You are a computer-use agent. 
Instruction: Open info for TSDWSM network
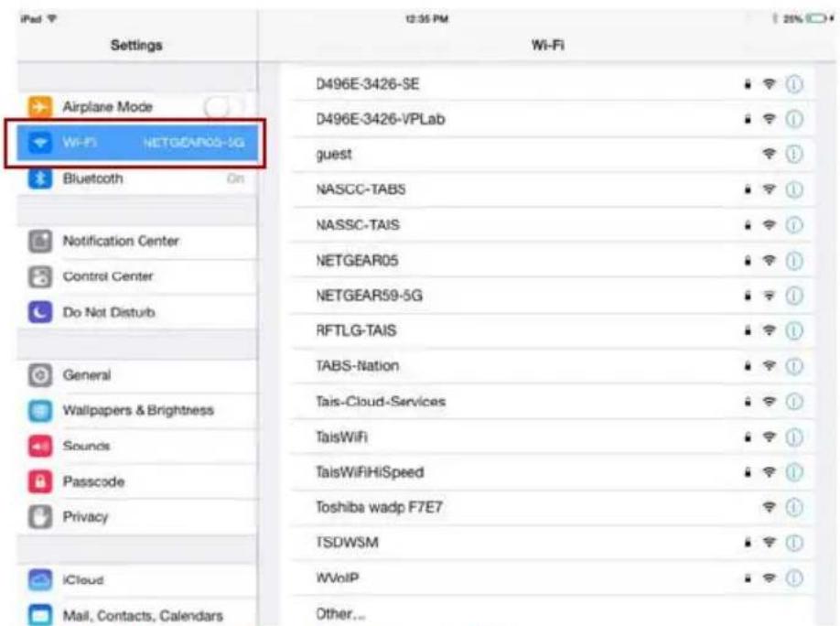point(794,543)
